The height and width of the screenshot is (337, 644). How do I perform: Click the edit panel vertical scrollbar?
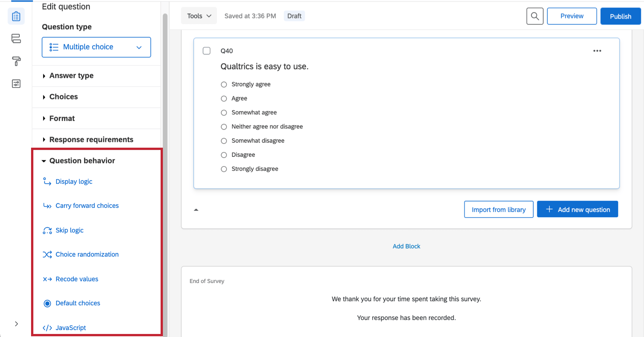pos(165,174)
